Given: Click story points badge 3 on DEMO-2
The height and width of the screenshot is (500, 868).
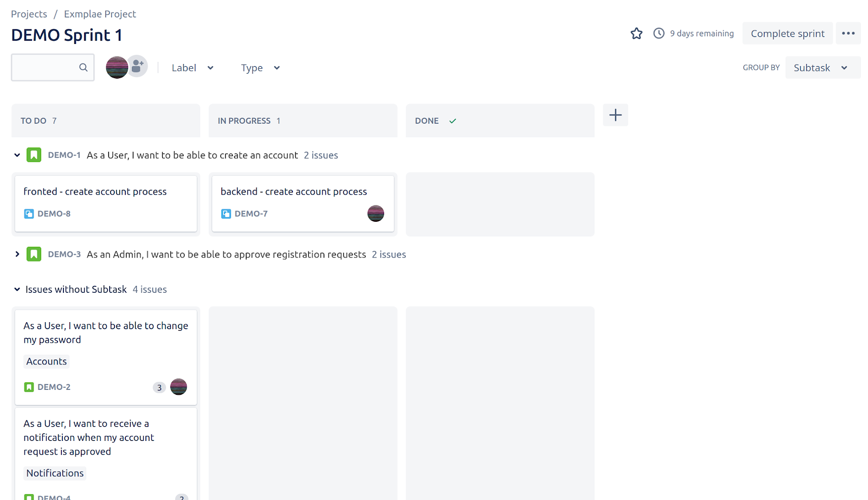Looking at the screenshot, I should click(159, 388).
